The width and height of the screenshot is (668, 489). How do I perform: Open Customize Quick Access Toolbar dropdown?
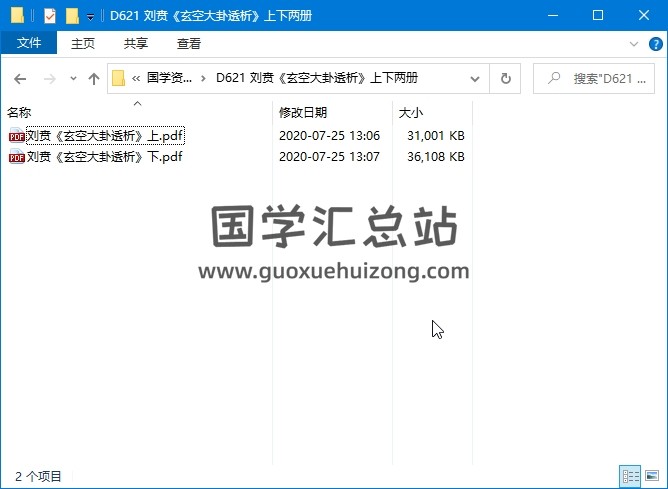(90, 17)
